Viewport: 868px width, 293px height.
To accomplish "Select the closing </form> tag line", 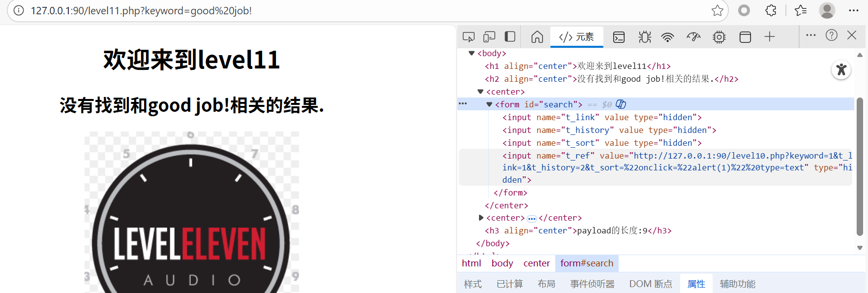I will point(510,193).
